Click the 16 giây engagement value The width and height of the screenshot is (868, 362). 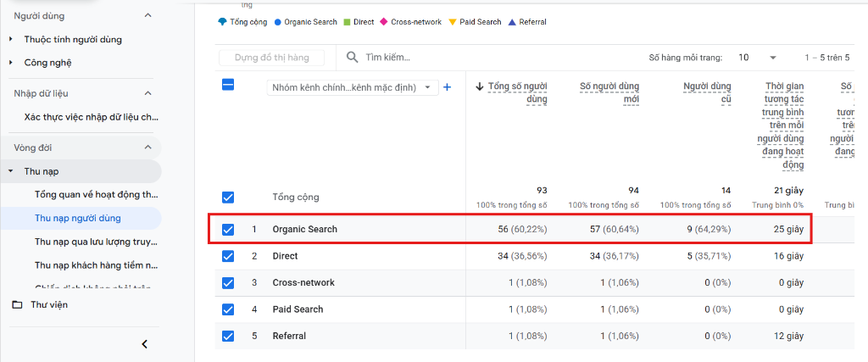click(788, 256)
